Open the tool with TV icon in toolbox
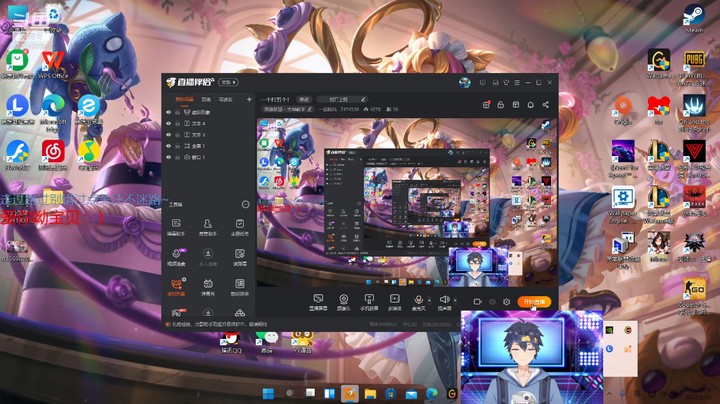720x404 pixels. (x=208, y=287)
